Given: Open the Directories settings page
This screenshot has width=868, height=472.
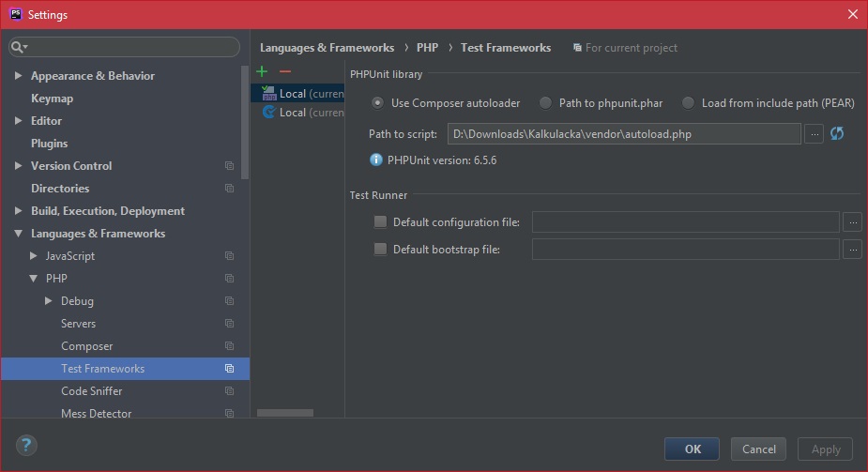Looking at the screenshot, I should point(60,188).
